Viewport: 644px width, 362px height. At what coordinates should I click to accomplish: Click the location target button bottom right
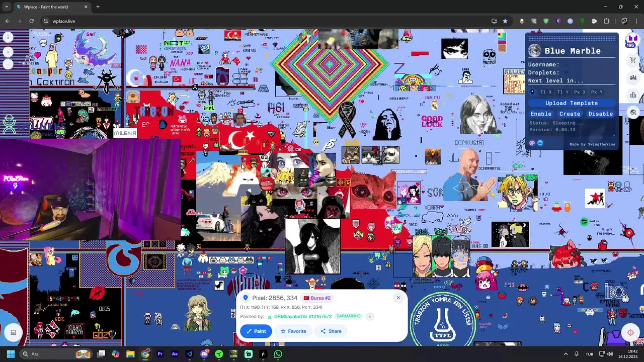point(630,332)
